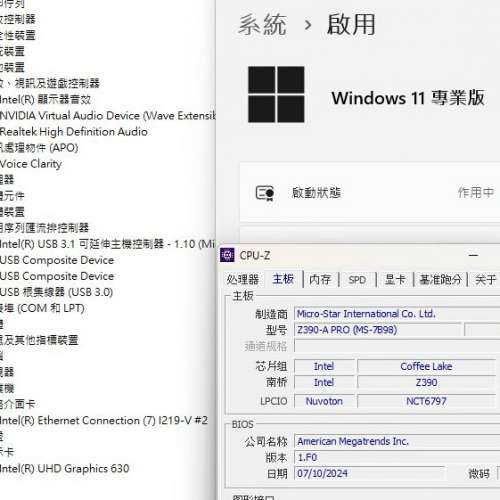This screenshot has height=500, width=500.
Task: Click the 作用中 activation status text
Action: [x=476, y=192]
